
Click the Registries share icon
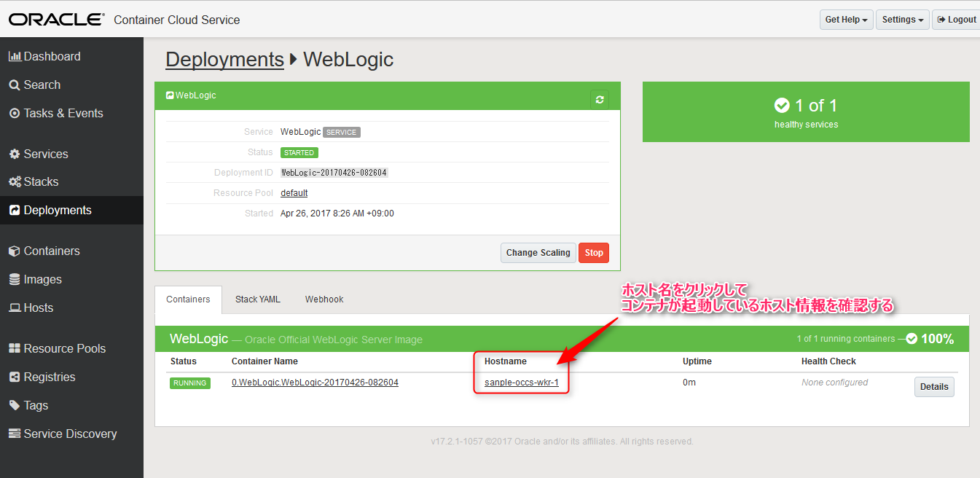coord(15,377)
